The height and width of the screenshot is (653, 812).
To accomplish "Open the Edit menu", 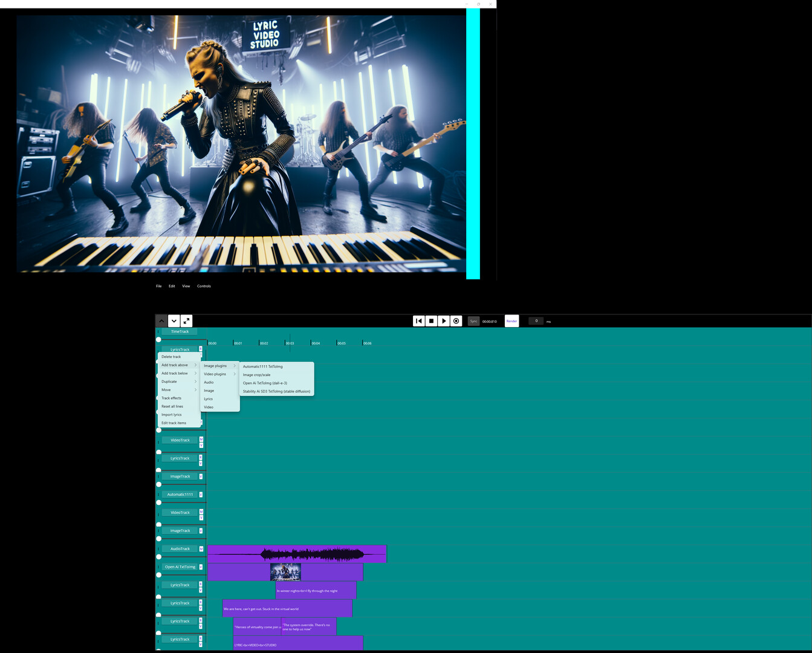I will (x=172, y=286).
